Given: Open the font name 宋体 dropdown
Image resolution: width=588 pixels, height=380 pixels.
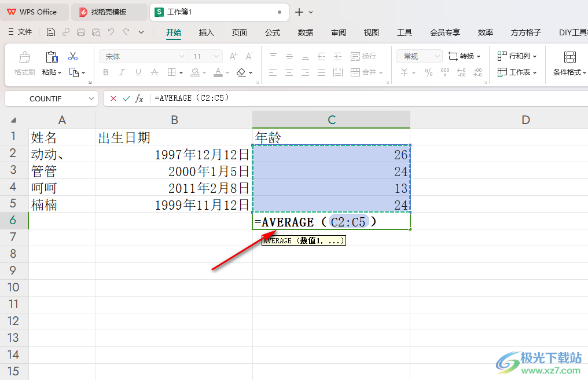Looking at the screenshot, I should tap(182, 56).
